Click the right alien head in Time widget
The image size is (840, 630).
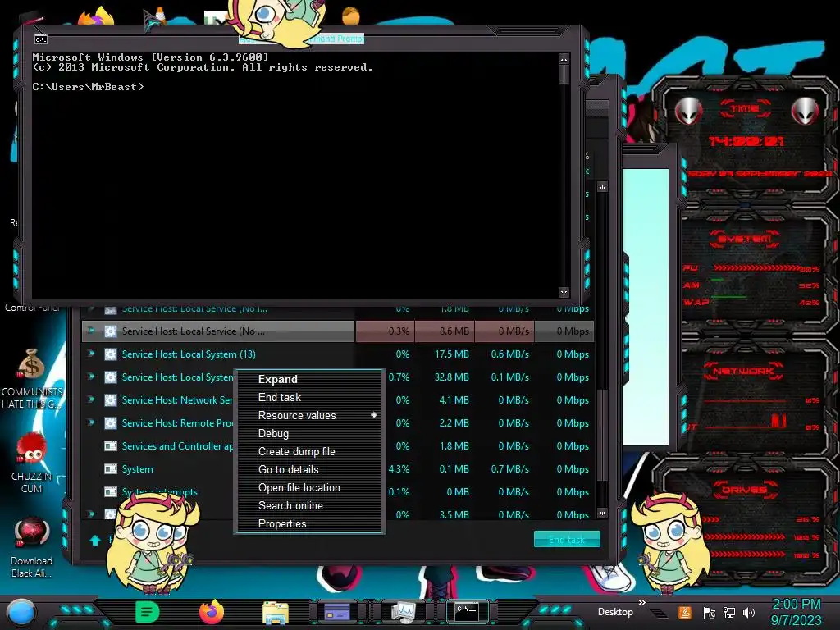click(806, 112)
